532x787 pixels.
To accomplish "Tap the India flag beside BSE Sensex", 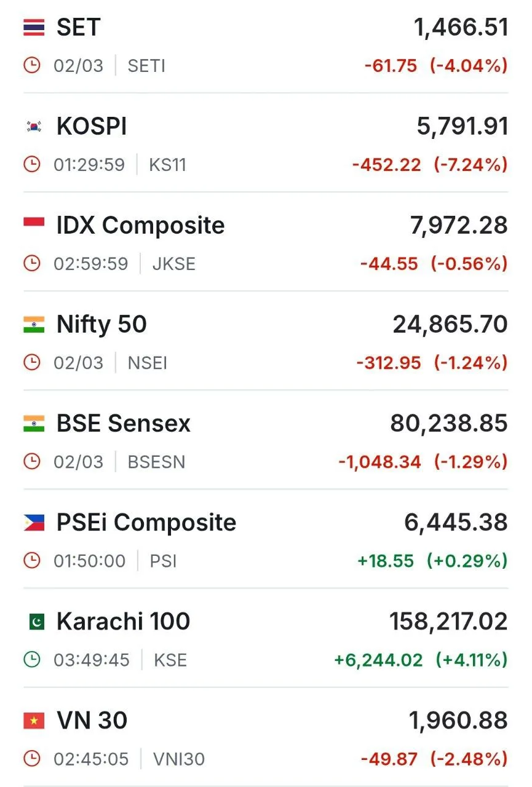I will (x=34, y=424).
